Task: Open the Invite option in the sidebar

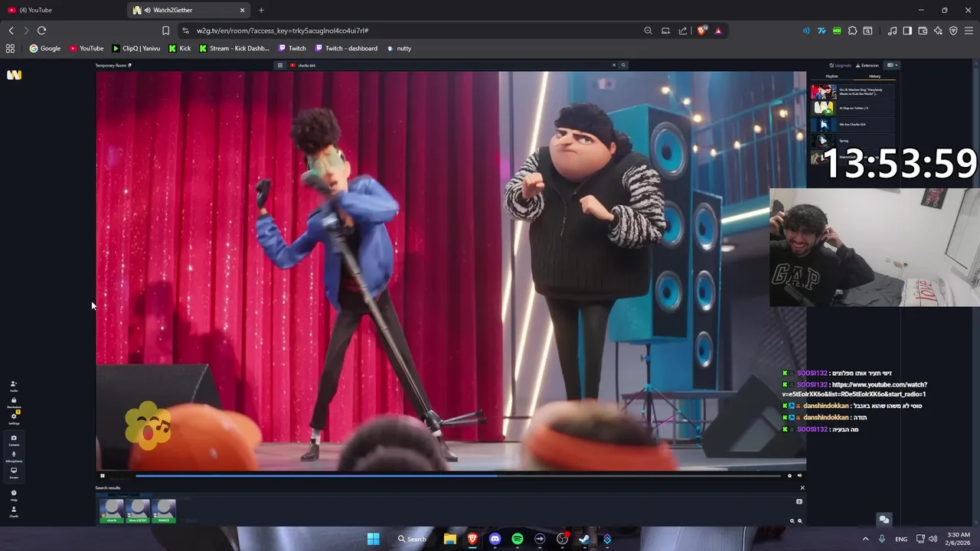Action: pos(14,386)
